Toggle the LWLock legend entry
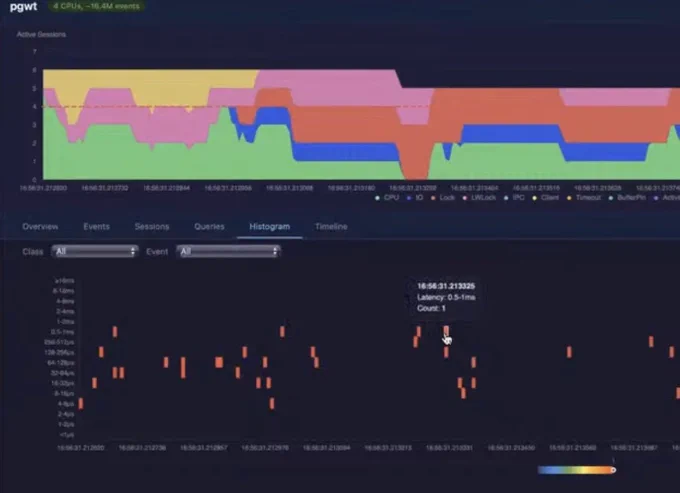The width and height of the screenshot is (680, 493). [x=479, y=198]
